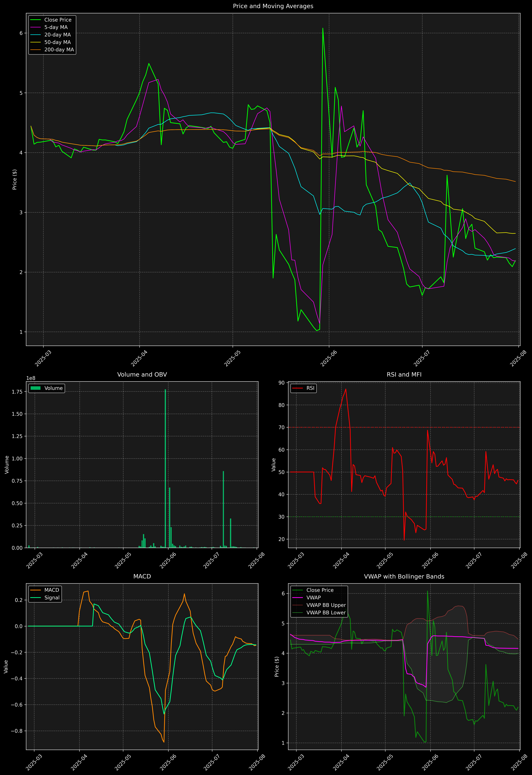
Task: Click y-axis tick "6" on the top price chart
Action: pyautogui.click(x=21, y=33)
